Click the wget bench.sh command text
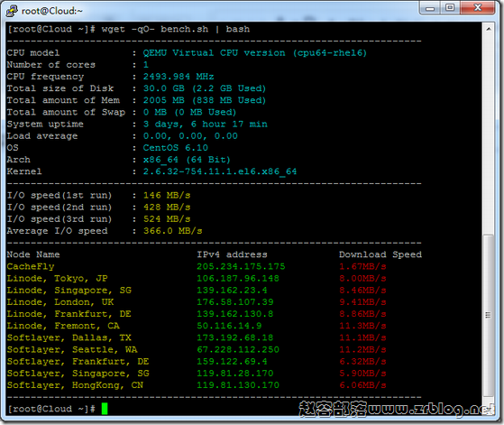This screenshot has width=504, height=425. (x=176, y=29)
